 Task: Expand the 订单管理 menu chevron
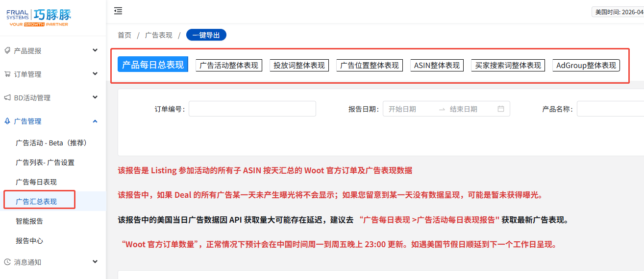click(95, 74)
